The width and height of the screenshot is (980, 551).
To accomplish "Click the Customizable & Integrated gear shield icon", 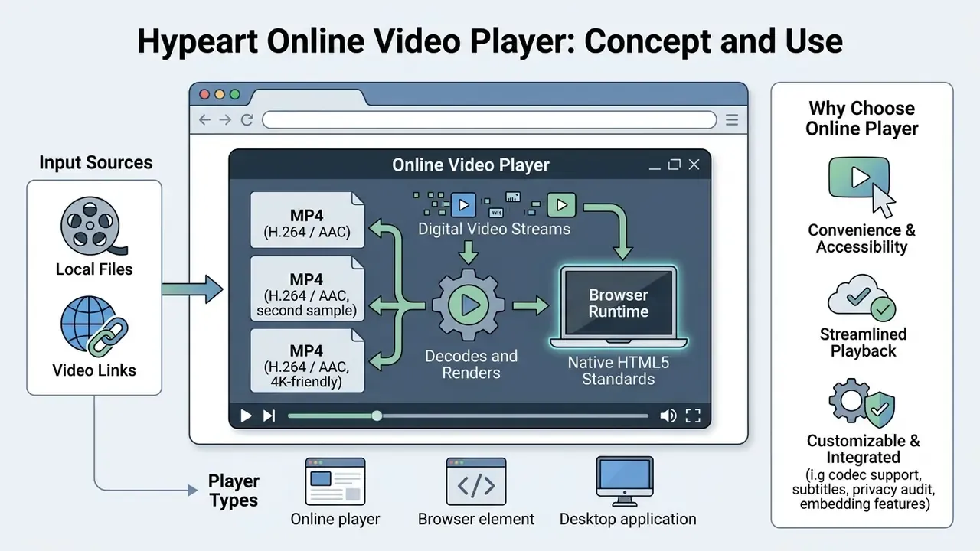I will coord(862,402).
